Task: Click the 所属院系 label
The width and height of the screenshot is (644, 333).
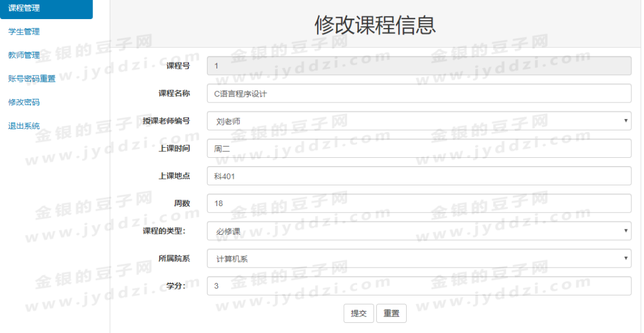Action: (x=174, y=259)
